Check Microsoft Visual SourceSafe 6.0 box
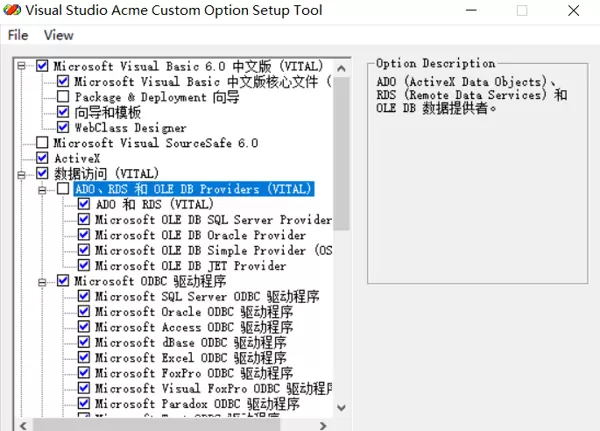 pos(42,143)
